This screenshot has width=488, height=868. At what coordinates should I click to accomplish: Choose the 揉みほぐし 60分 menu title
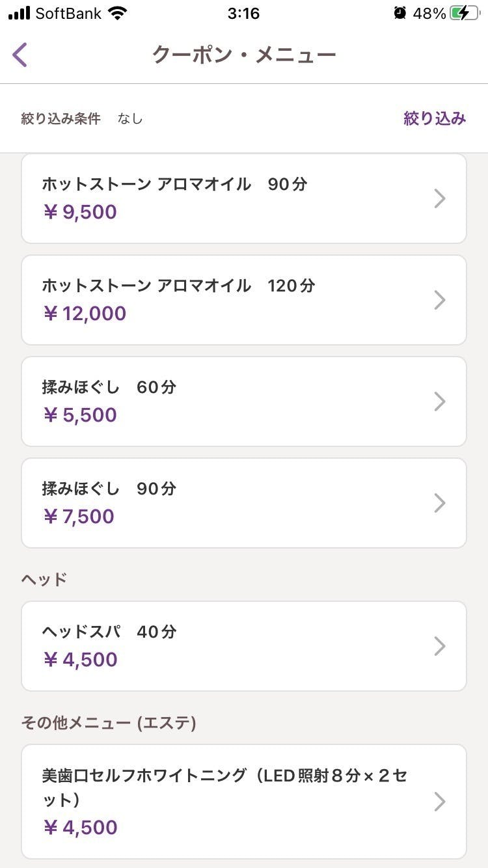(109, 387)
